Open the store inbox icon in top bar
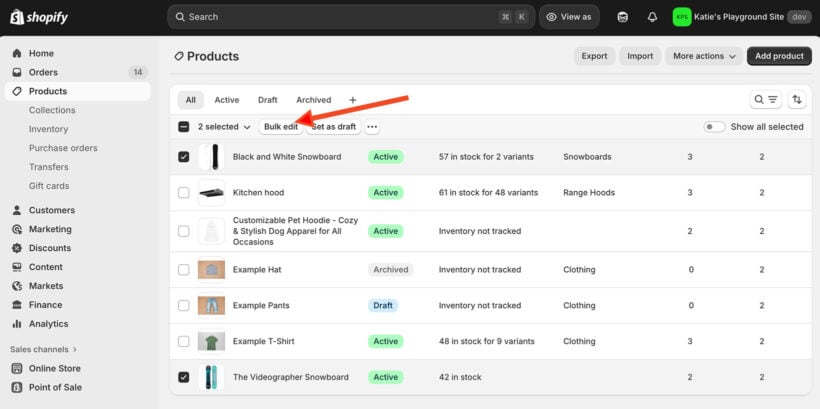820x409 pixels. point(623,17)
